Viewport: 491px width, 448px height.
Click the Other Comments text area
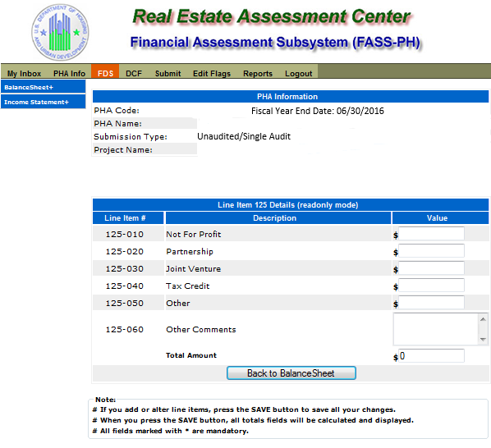(x=436, y=329)
